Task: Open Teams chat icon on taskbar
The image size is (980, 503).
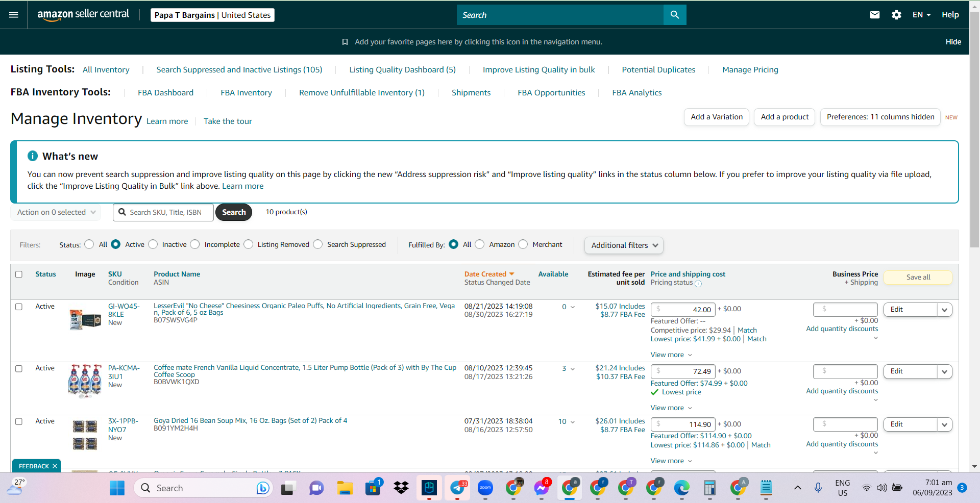Action: click(x=316, y=488)
